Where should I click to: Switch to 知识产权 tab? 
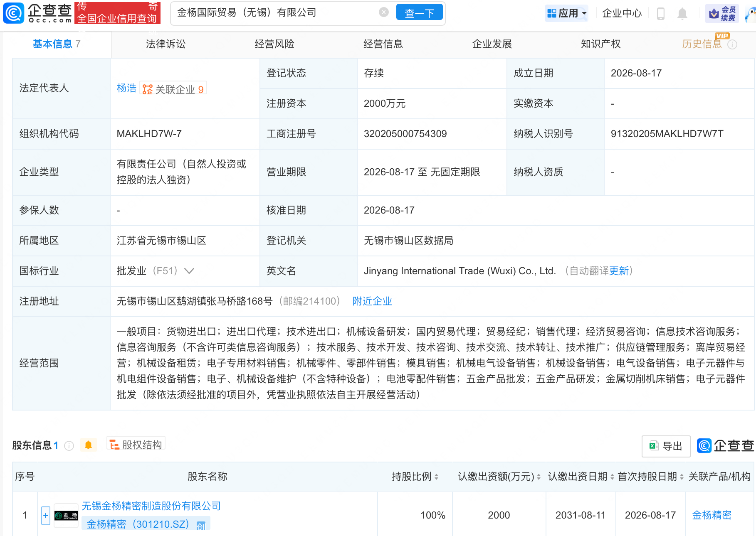(x=600, y=44)
